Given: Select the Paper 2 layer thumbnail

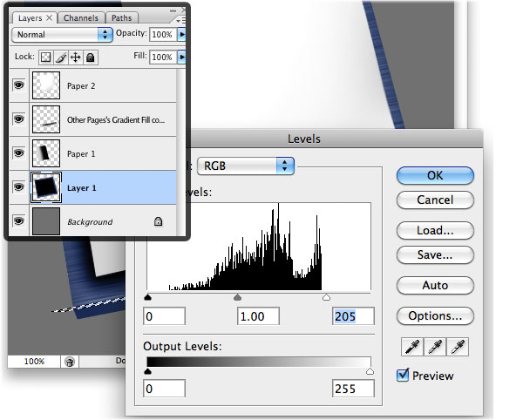Looking at the screenshot, I should pos(46,85).
